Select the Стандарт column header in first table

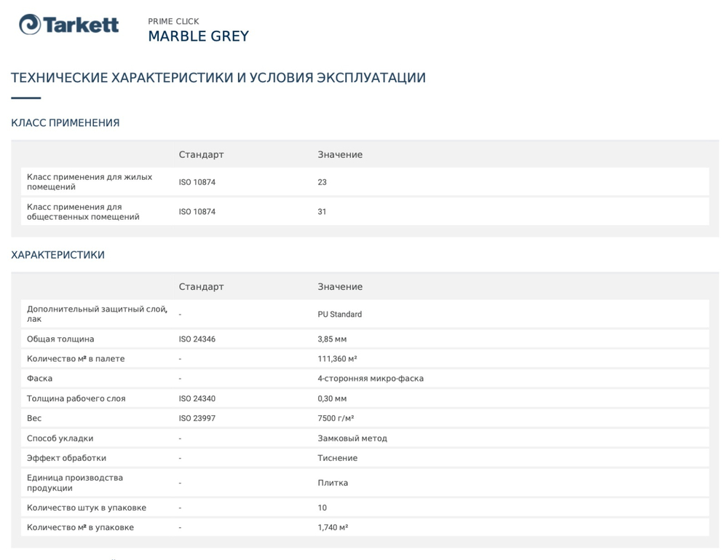tap(201, 154)
